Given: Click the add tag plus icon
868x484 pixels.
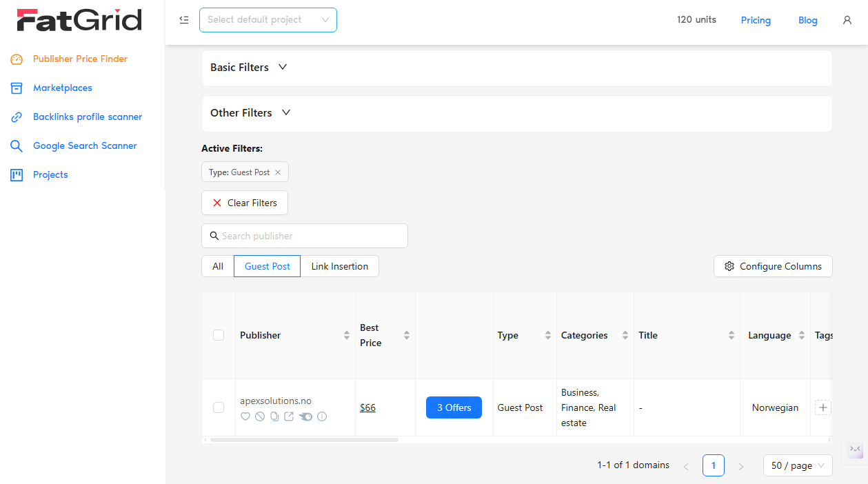Looking at the screenshot, I should tap(822, 407).
